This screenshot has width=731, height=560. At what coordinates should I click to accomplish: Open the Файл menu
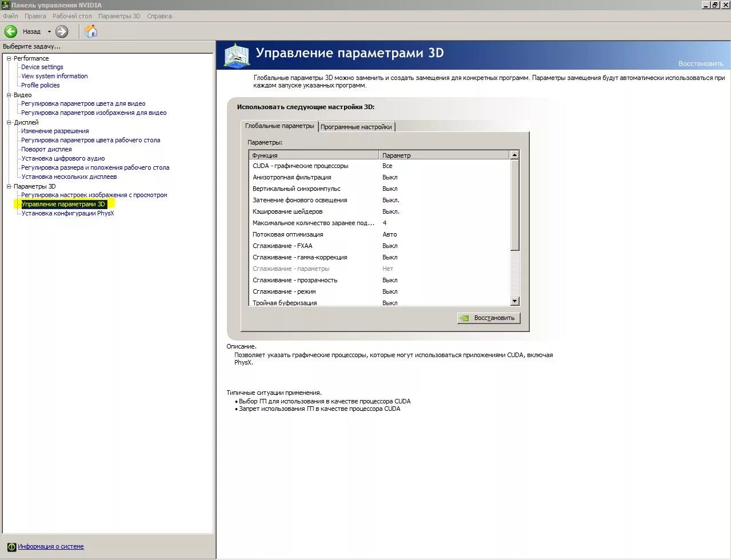(10, 16)
